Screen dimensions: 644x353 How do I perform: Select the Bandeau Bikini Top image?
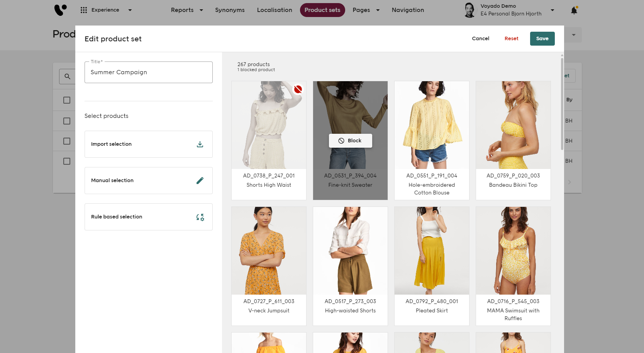[513, 125]
